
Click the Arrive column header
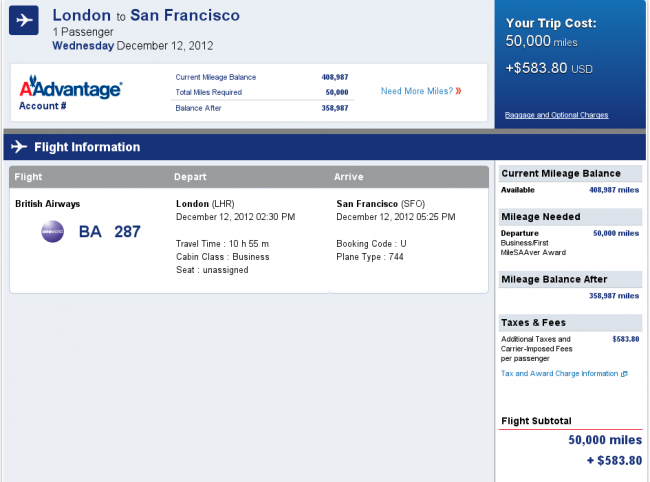tap(350, 177)
